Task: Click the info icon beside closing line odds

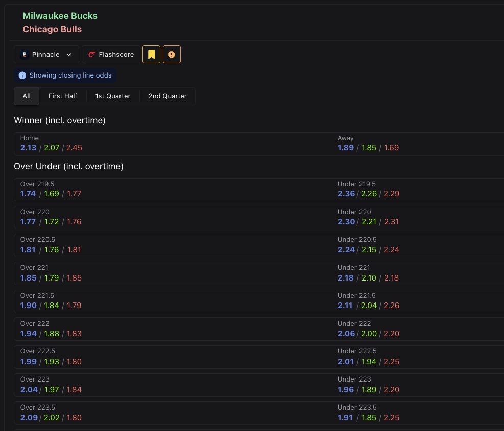Action: pyautogui.click(x=22, y=75)
